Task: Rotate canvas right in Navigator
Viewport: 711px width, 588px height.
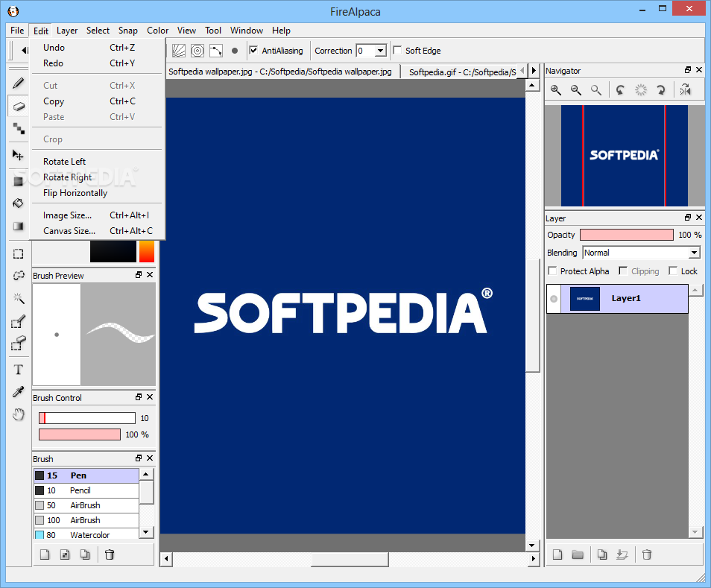Action: tap(661, 90)
